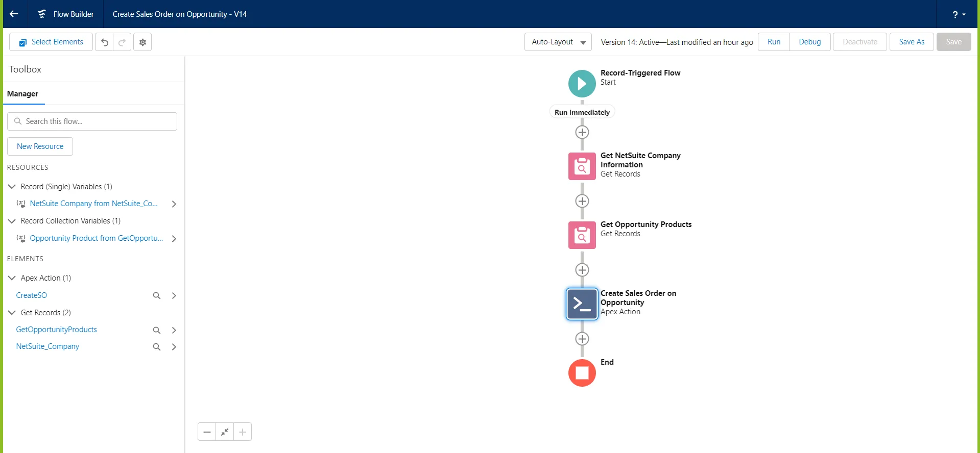980x453 pixels.
Task: Run the flow
Action: pos(774,42)
